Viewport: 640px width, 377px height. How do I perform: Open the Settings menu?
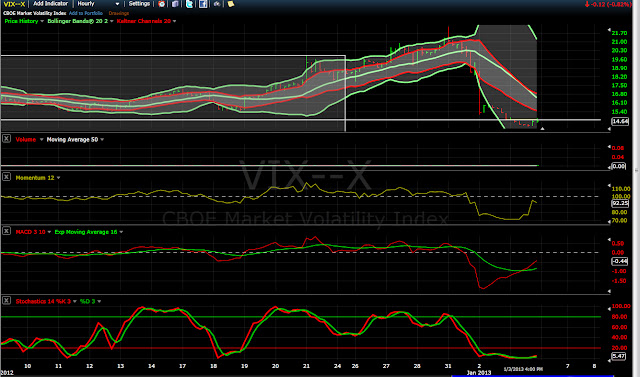click(x=139, y=4)
